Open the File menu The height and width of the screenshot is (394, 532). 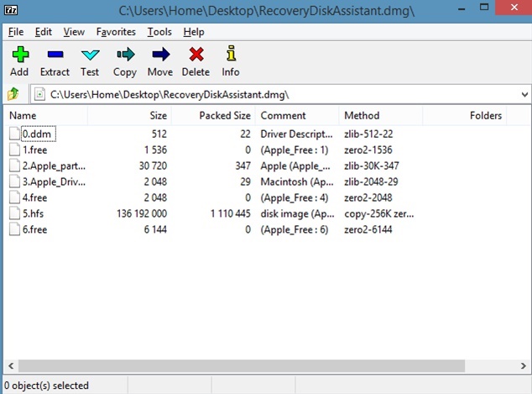(16, 32)
